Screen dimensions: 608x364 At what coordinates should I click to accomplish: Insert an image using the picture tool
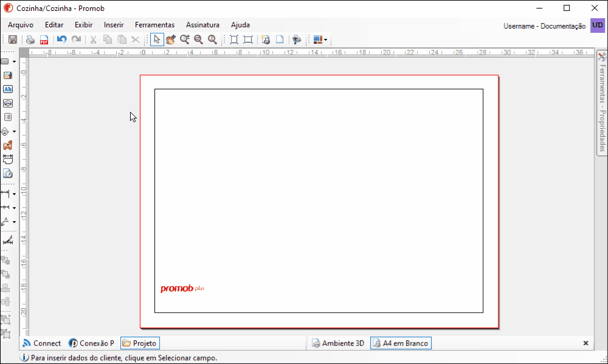pyautogui.click(x=8, y=75)
